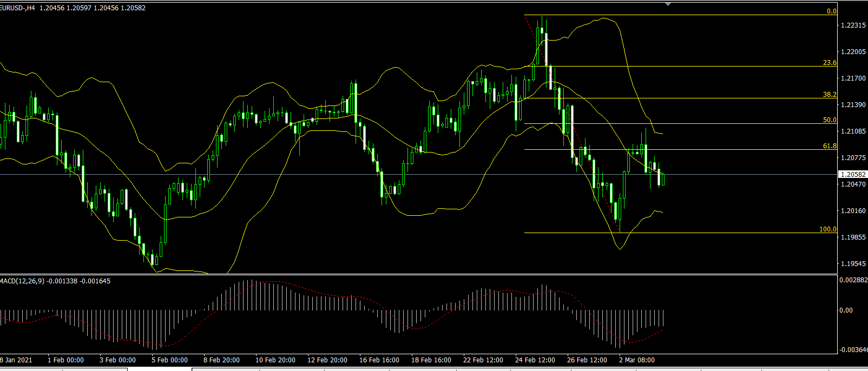Select the 61.8 Fibonacci level label
The width and height of the screenshot is (868, 371).
830,146
